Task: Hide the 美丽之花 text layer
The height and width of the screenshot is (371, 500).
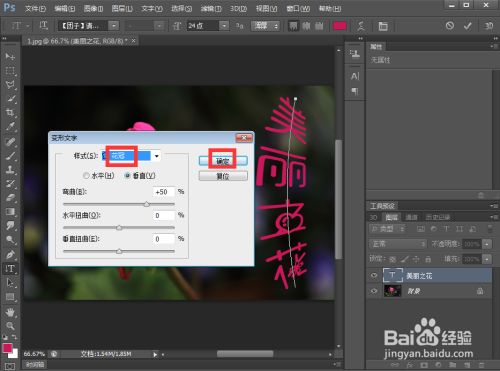Action: (374, 275)
